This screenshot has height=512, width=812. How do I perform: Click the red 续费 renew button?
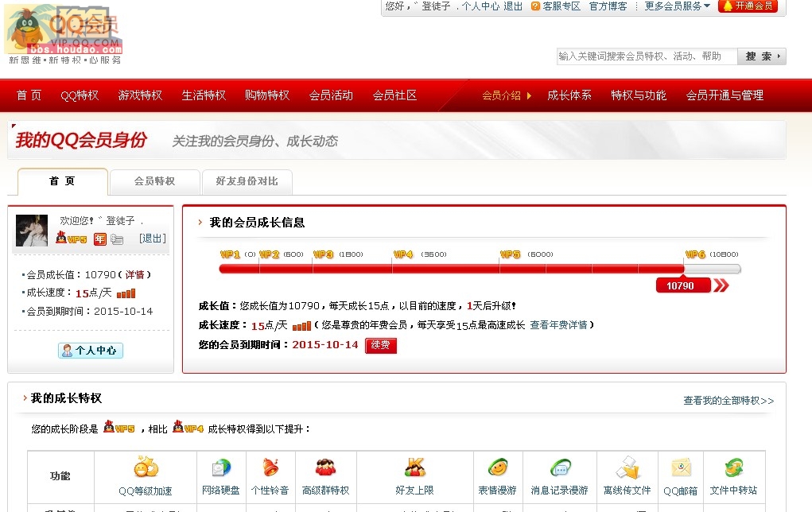pyautogui.click(x=381, y=345)
